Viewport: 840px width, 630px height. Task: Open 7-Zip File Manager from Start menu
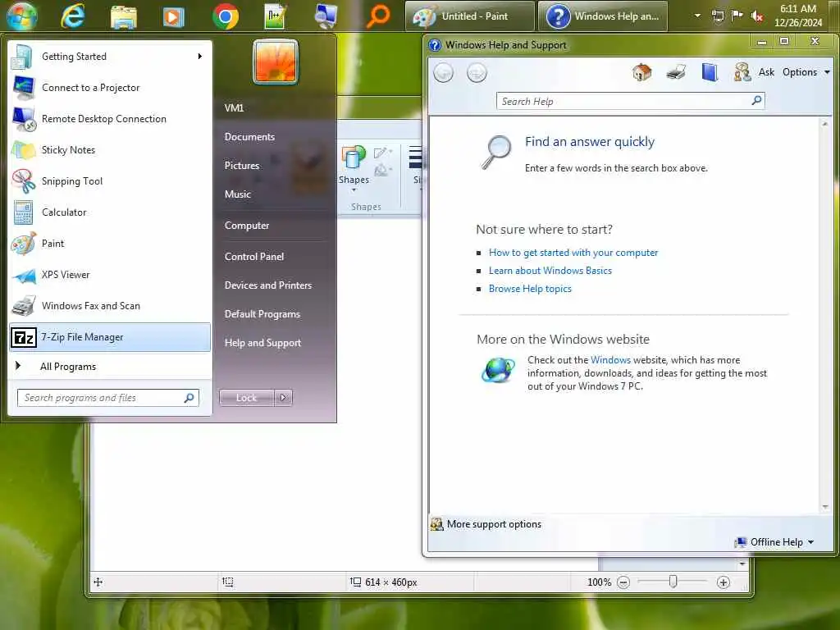(110, 337)
